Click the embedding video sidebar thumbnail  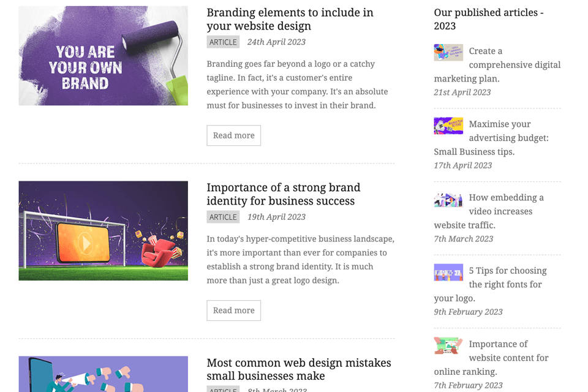[448, 200]
